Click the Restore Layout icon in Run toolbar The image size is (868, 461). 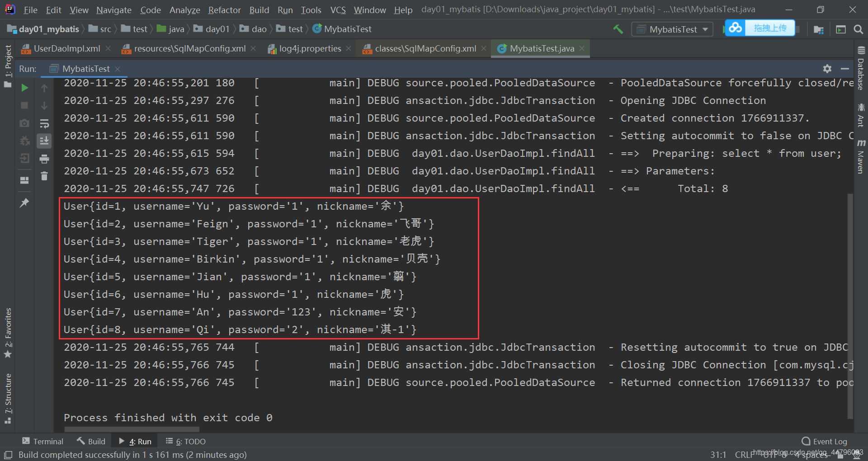point(25,180)
